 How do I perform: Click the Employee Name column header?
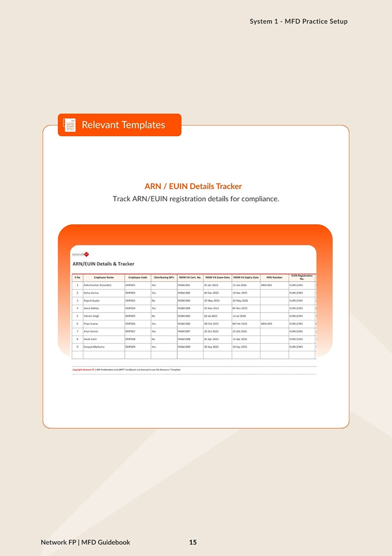(104, 277)
